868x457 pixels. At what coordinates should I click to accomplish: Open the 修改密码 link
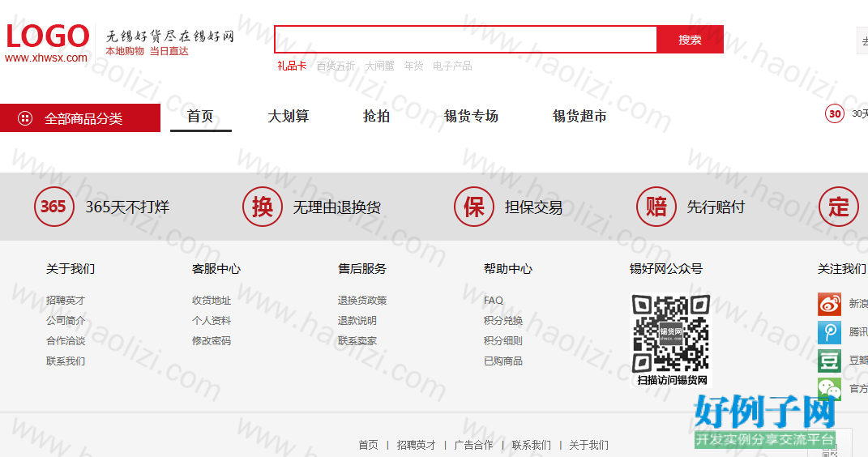[x=212, y=341]
